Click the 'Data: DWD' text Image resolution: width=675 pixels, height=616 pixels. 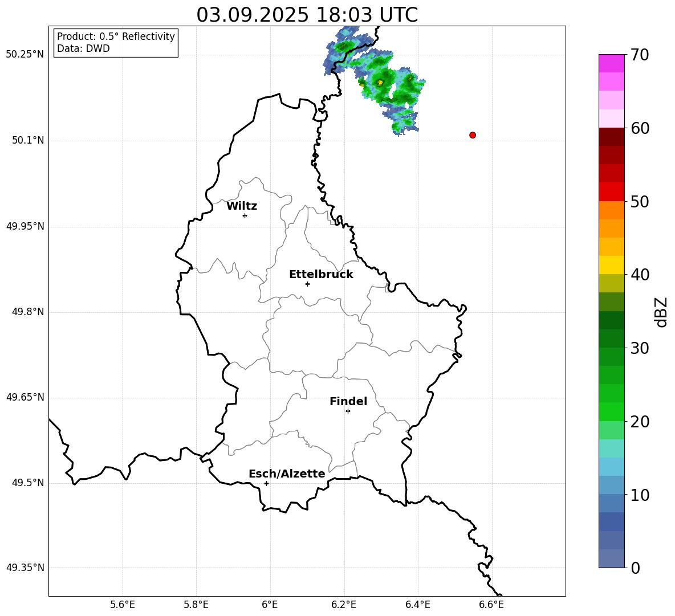(83, 48)
